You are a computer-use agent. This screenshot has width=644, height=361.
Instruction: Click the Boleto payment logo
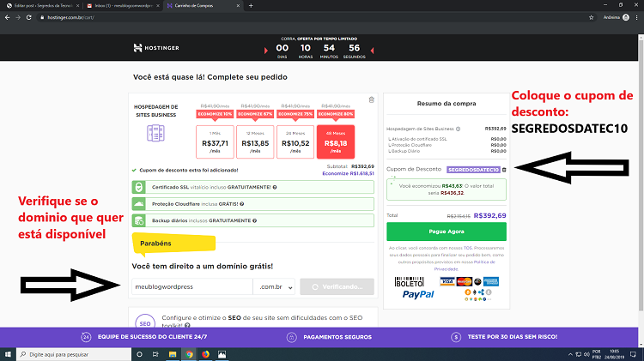coord(409,282)
